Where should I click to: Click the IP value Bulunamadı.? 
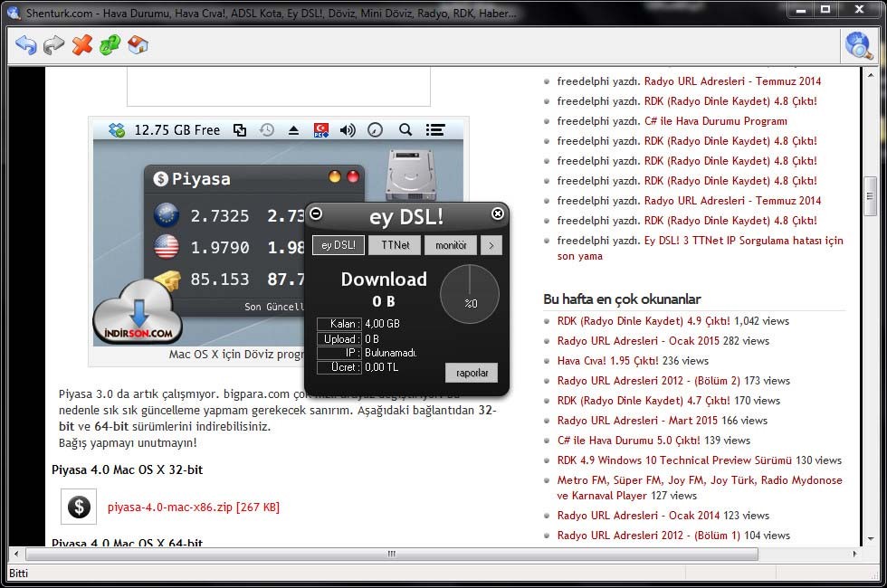point(391,353)
